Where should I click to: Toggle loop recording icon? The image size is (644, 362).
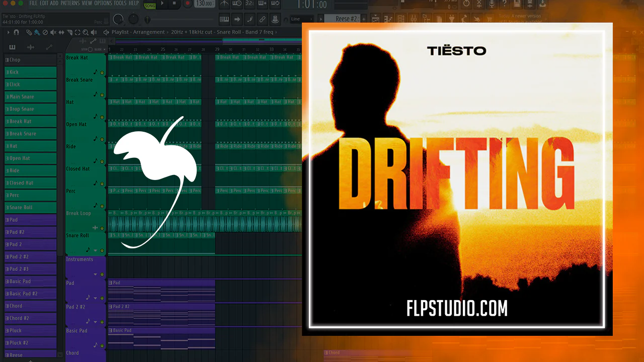(275, 4)
